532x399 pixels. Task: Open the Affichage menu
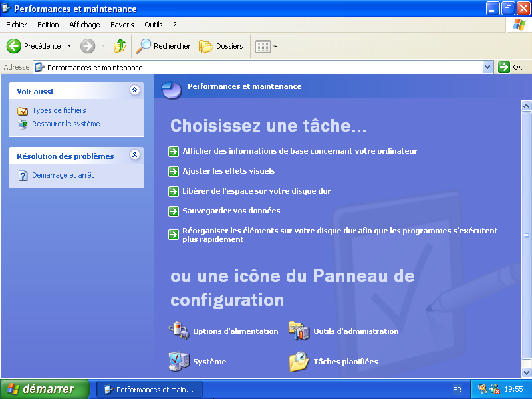point(84,25)
